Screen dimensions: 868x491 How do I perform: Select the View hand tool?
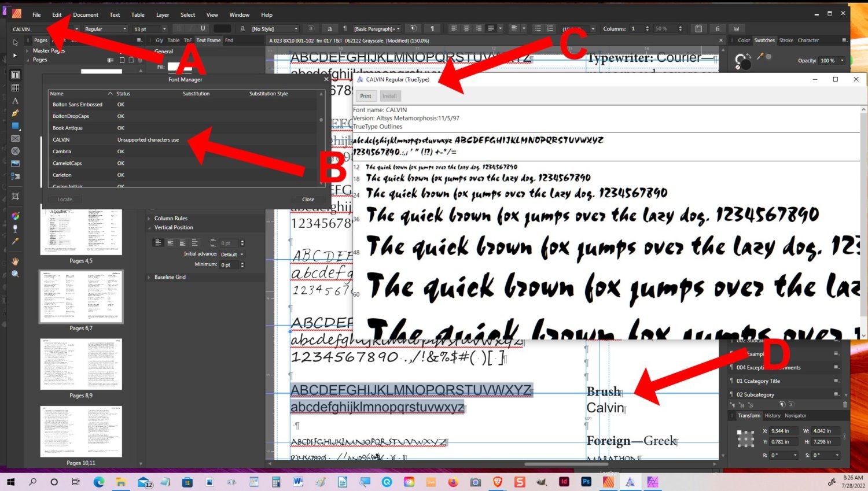tap(14, 261)
